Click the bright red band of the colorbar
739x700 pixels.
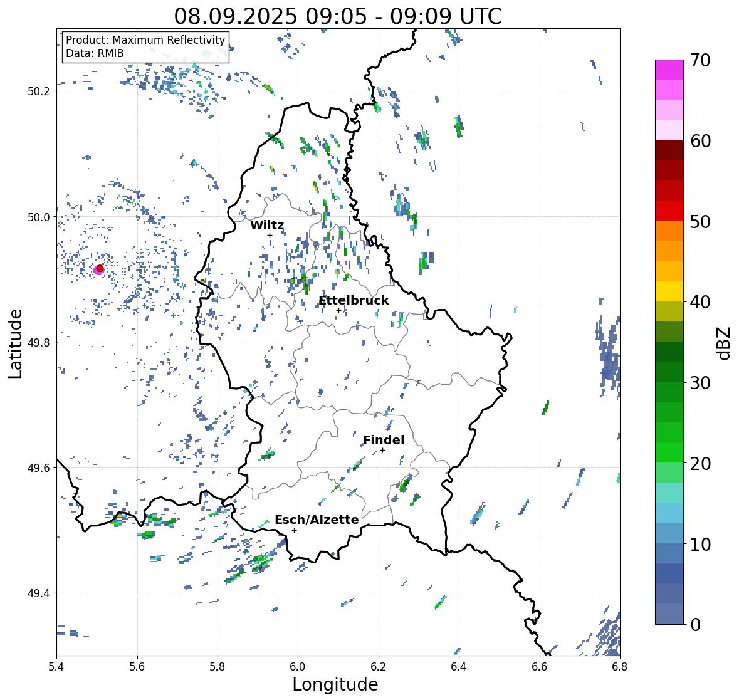(x=669, y=211)
